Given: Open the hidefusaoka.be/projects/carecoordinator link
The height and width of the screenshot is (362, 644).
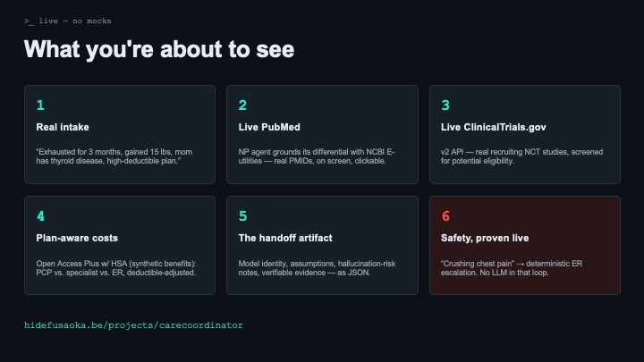Looking at the screenshot, I should tap(133, 325).
